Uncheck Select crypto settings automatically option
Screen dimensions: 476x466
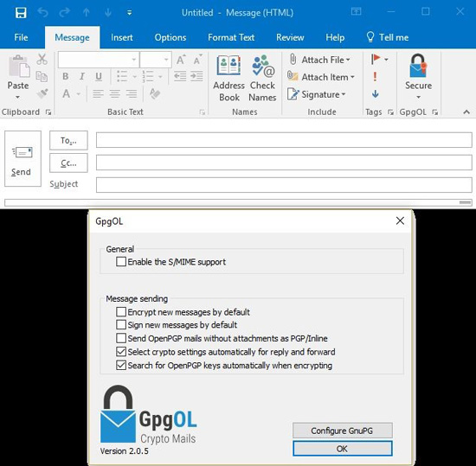pos(121,352)
